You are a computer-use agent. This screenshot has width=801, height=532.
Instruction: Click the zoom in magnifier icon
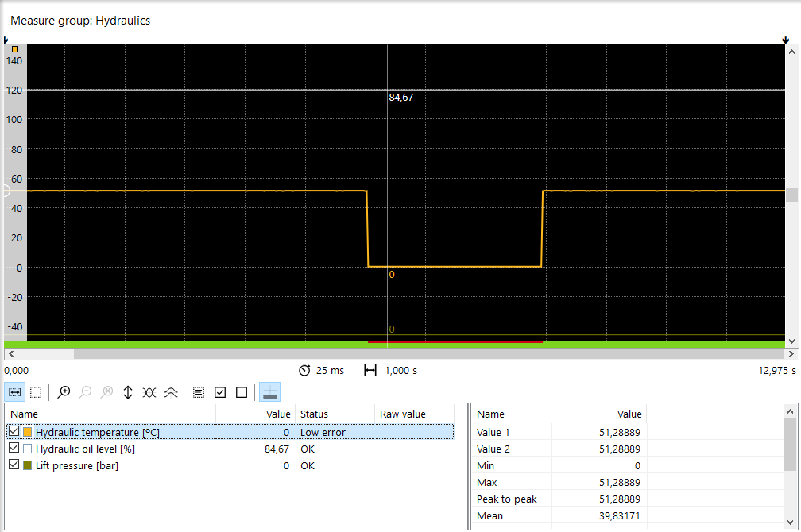pyautogui.click(x=64, y=392)
